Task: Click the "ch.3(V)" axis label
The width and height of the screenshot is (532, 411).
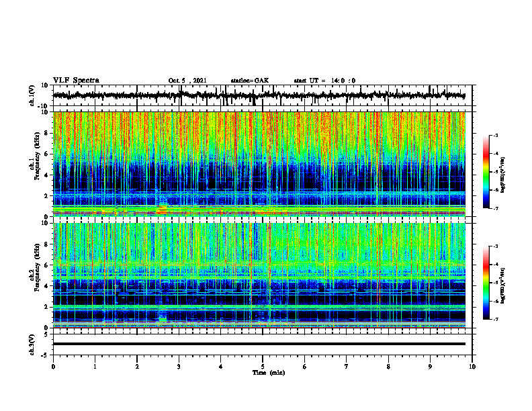Action: coord(32,345)
